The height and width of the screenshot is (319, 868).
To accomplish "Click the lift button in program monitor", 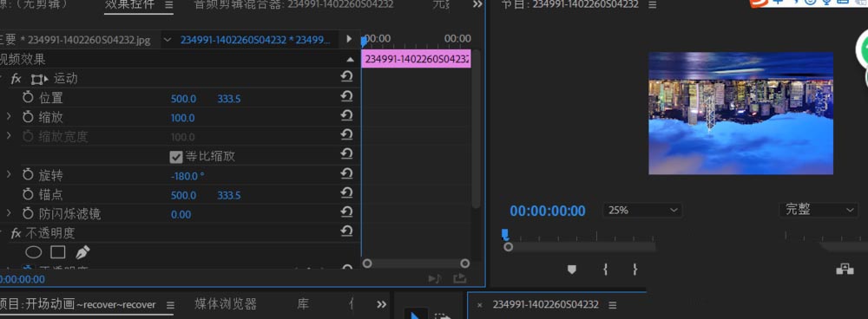I will 845,270.
